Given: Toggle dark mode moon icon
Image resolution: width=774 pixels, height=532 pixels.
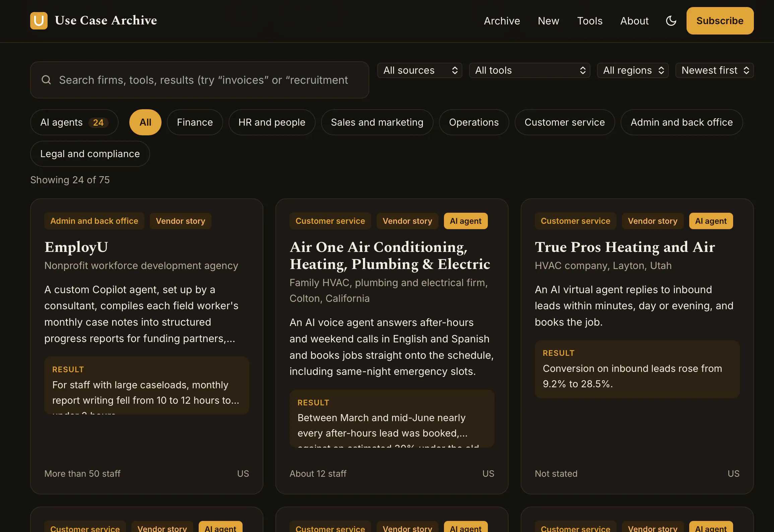Looking at the screenshot, I should click(671, 21).
